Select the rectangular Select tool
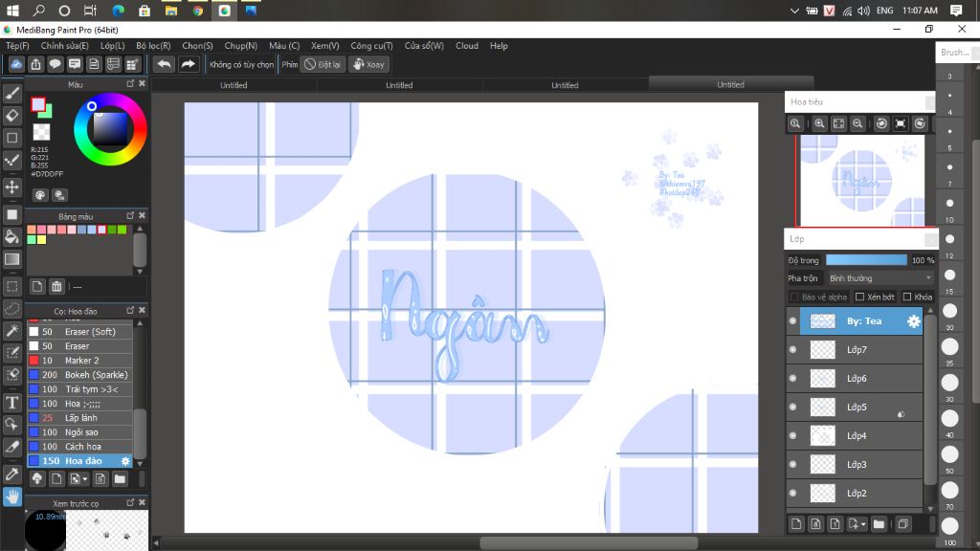 [x=11, y=287]
